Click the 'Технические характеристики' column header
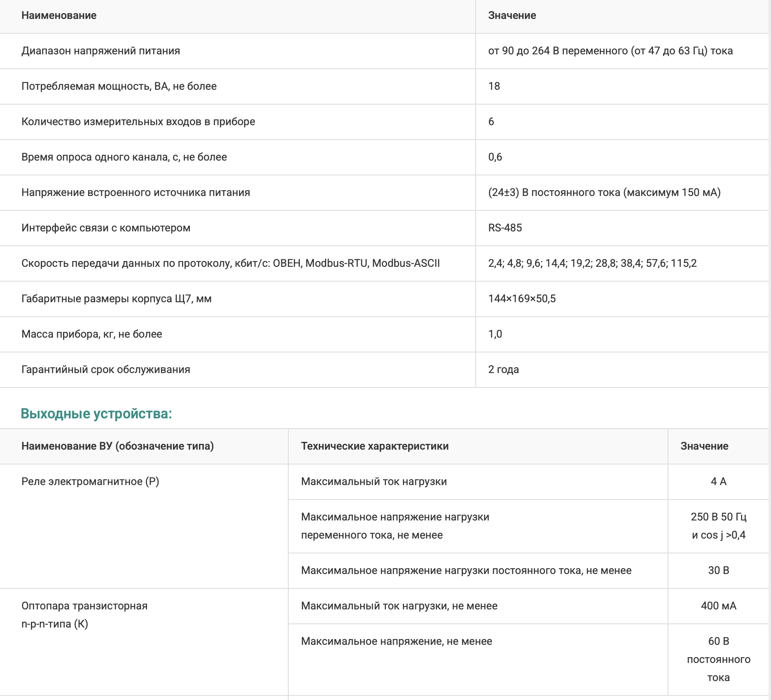Image resolution: width=771 pixels, height=700 pixels. (375, 446)
